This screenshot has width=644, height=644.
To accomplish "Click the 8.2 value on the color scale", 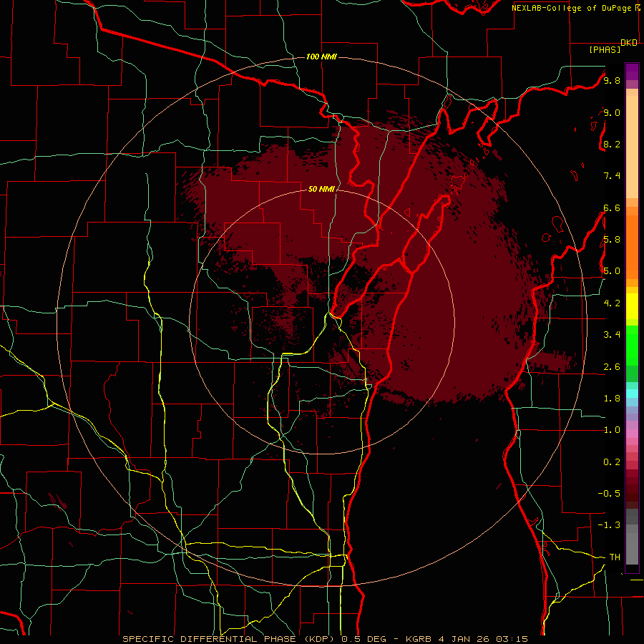I will pos(612,144).
